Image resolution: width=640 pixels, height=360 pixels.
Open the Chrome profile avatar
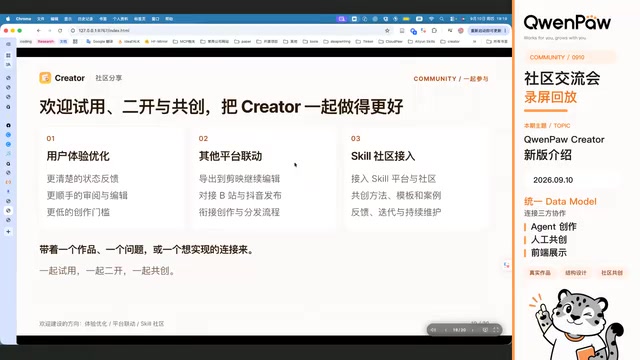coord(460,31)
